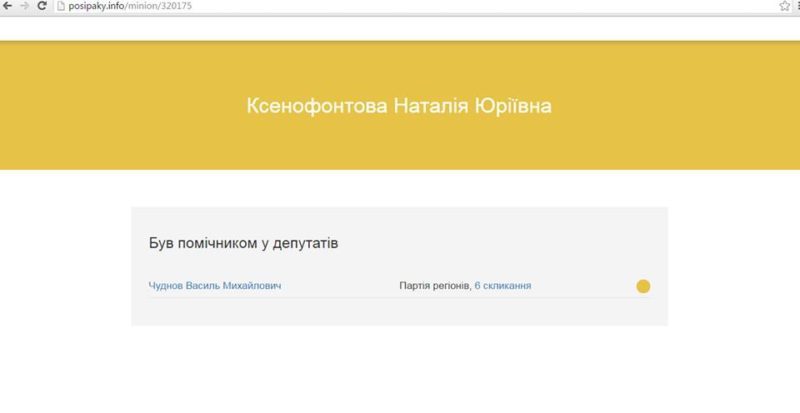Click the white strip above the yellow banner
The height and width of the screenshot is (413, 800).
pos(400,28)
